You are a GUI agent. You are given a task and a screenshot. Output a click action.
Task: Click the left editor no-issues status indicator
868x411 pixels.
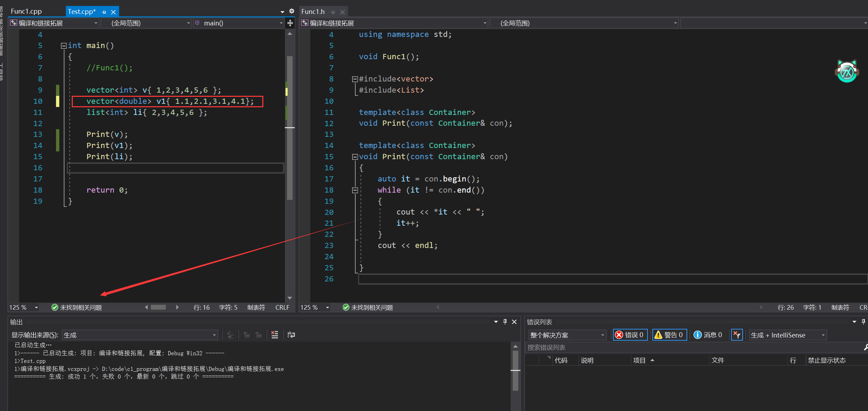click(77, 307)
